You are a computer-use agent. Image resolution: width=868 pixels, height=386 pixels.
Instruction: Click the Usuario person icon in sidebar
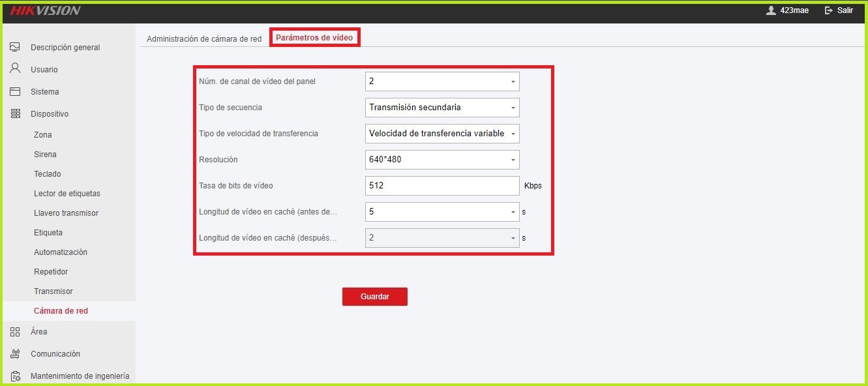pos(15,68)
